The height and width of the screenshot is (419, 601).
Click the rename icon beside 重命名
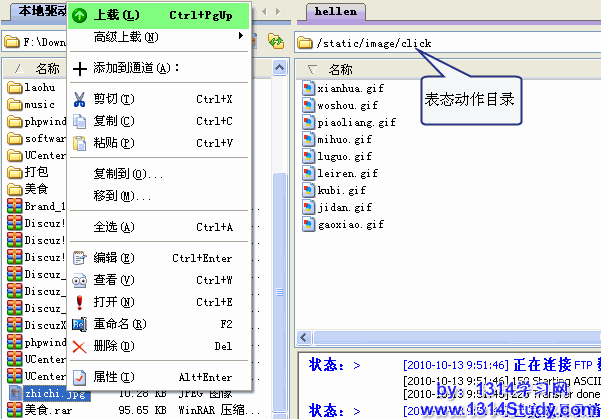[x=80, y=324]
